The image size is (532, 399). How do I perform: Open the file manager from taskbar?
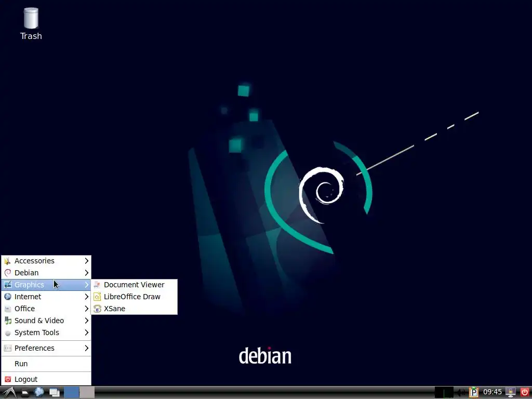pyautogui.click(x=24, y=393)
